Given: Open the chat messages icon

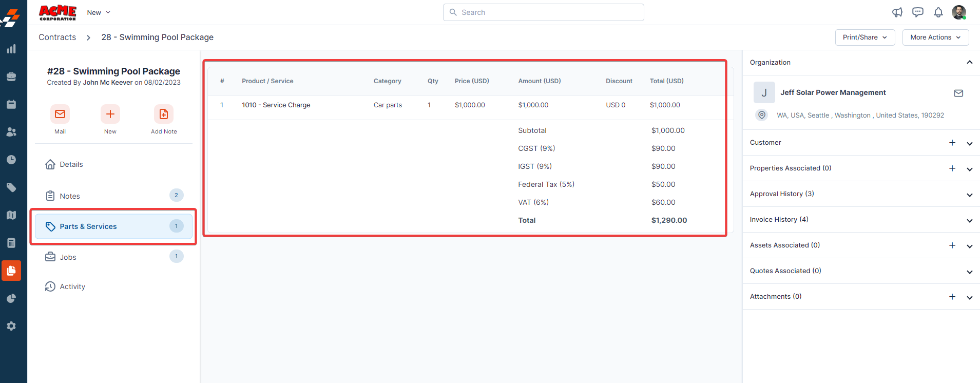Looking at the screenshot, I should point(917,12).
